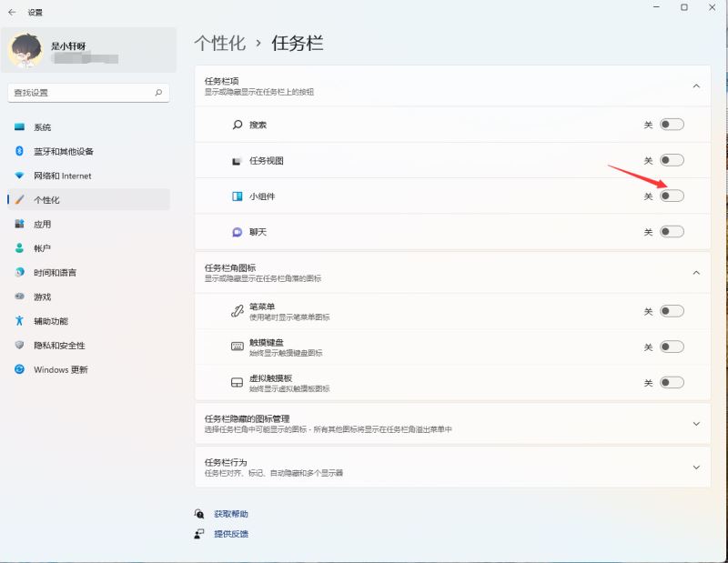Click the user avatar picture
The height and width of the screenshot is (563, 728).
pos(26,51)
